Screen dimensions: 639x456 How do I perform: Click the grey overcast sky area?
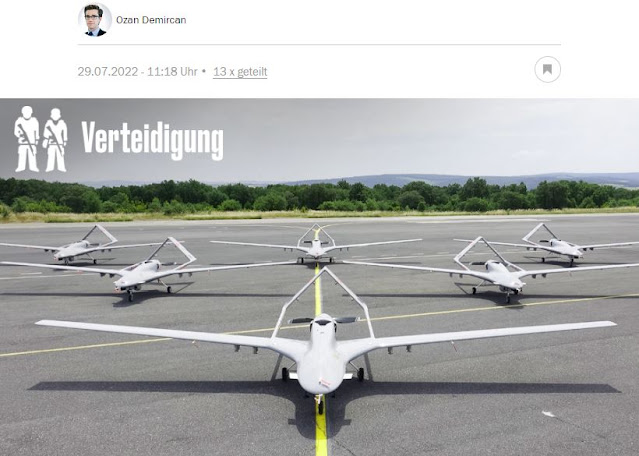pyautogui.click(x=408, y=134)
